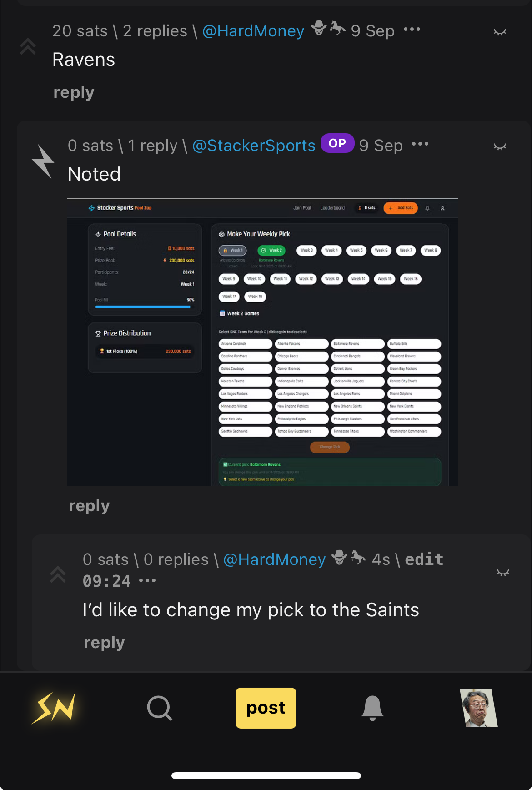The image size is (532, 790).
Task: Open three-dot menu beside edit timer
Action: click(x=147, y=581)
